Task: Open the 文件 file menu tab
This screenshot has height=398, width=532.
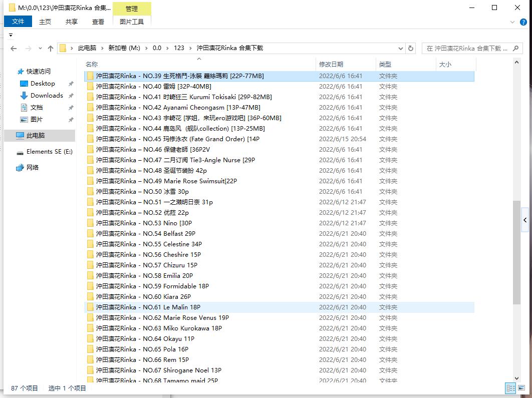Action: coord(18,22)
